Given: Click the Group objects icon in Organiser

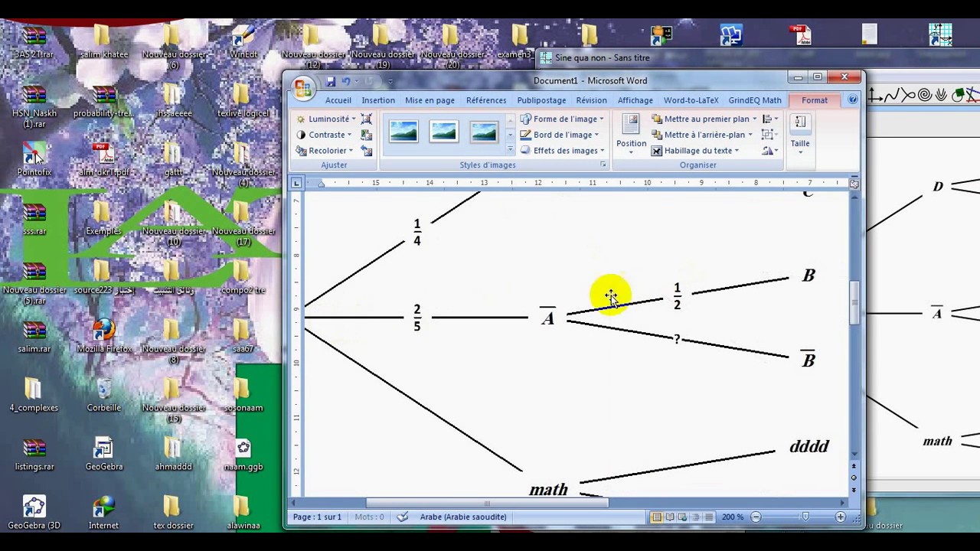Looking at the screenshot, I should click(x=769, y=135).
